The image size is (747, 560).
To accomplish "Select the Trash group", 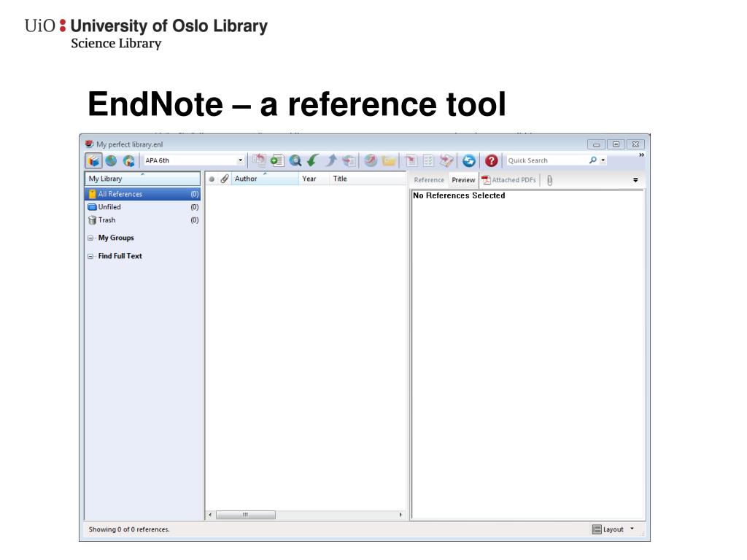I will 142,220.
